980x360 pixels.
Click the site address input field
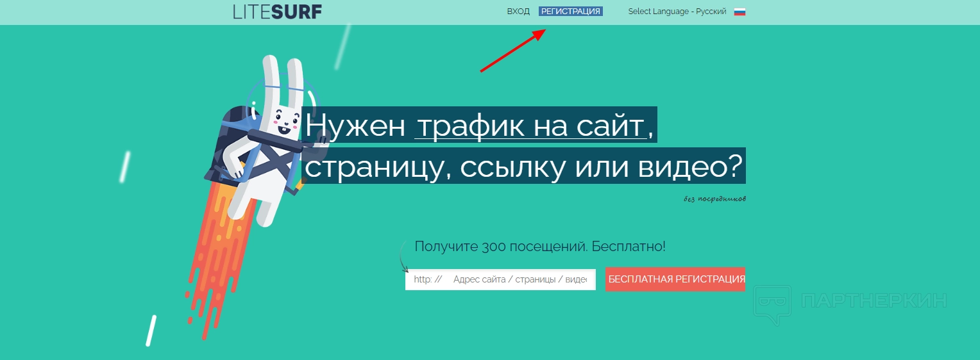click(500, 279)
